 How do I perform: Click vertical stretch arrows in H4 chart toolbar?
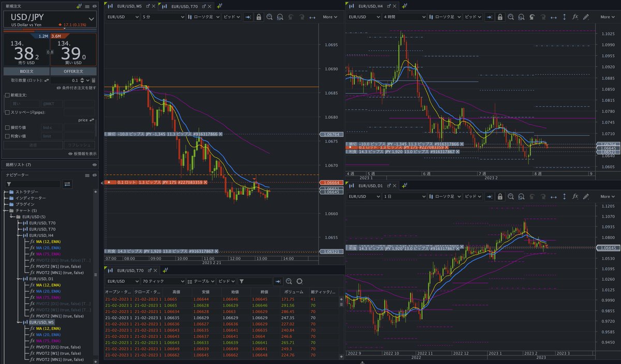click(564, 17)
